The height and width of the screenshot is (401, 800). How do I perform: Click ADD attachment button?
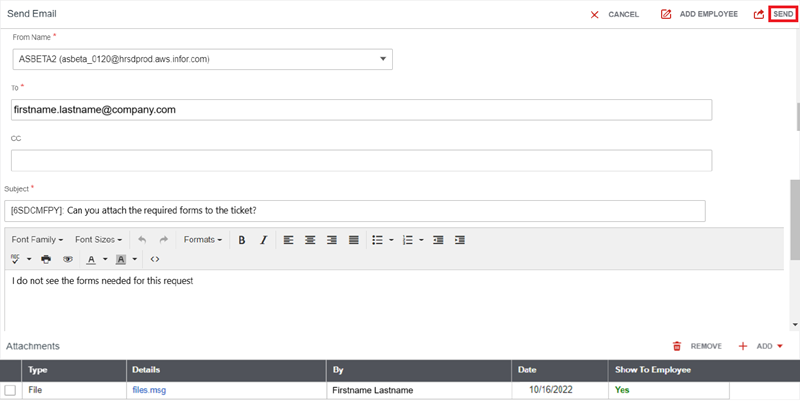[x=764, y=346]
